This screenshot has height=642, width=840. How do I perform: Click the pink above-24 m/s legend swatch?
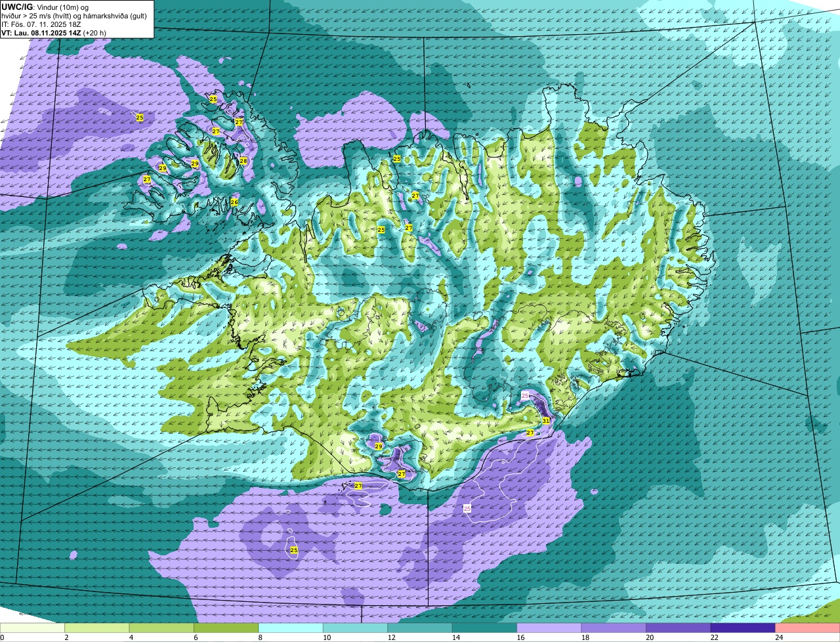tap(808, 628)
